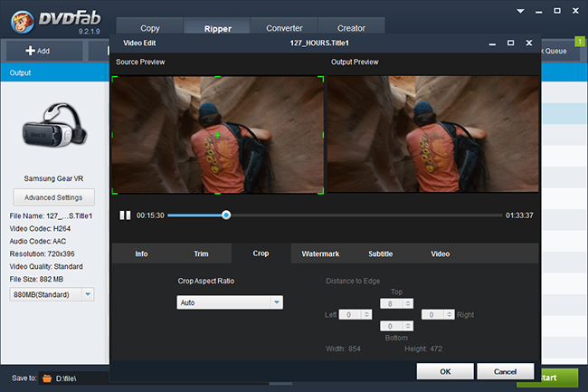Image resolution: width=588 pixels, height=392 pixels.
Task: Select the Ripper module tab
Action: tap(217, 28)
